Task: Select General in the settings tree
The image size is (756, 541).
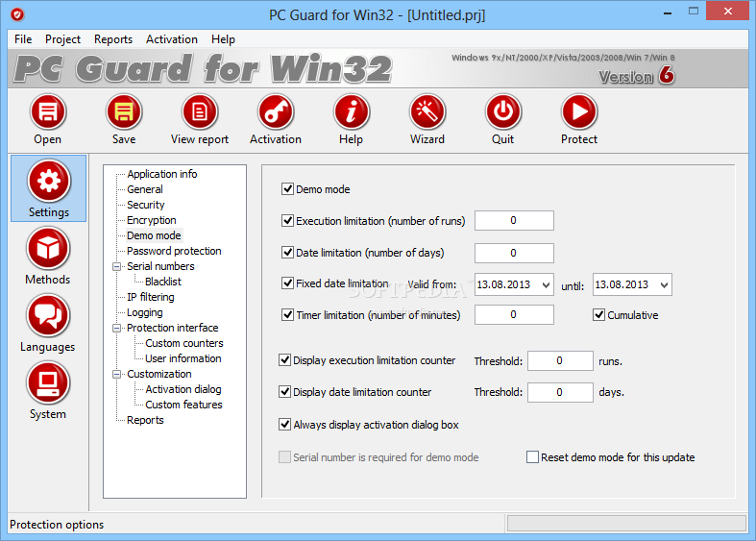Action: pyautogui.click(x=145, y=189)
